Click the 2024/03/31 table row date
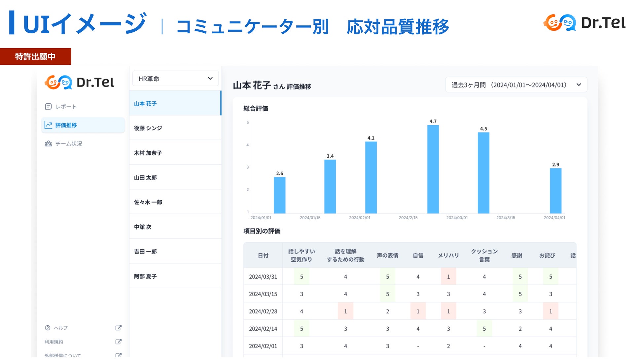644x363 pixels. [x=263, y=277]
